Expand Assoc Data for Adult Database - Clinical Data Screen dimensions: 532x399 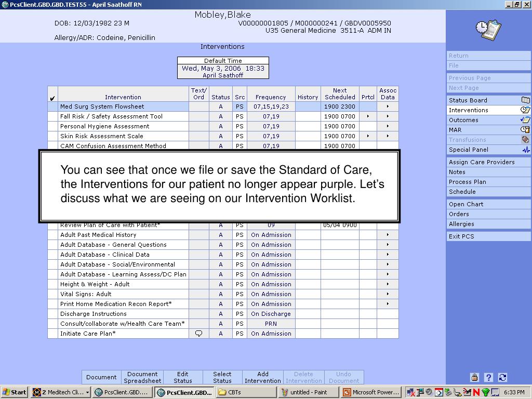tap(388, 255)
